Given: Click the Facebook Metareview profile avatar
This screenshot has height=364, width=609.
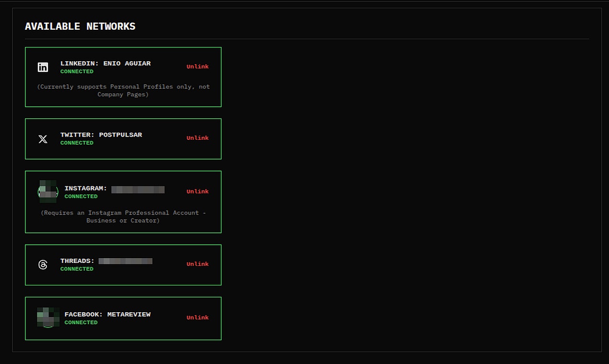Looking at the screenshot, I should click(x=48, y=318).
